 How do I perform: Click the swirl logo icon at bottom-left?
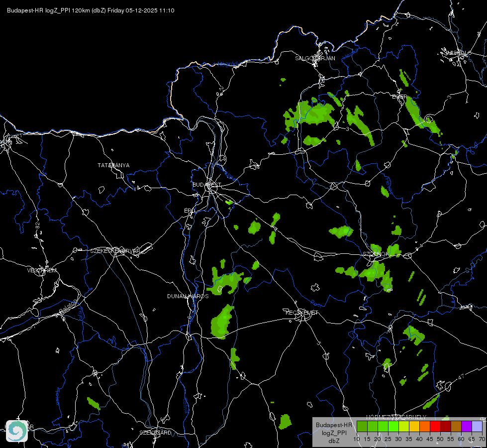tap(17, 431)
